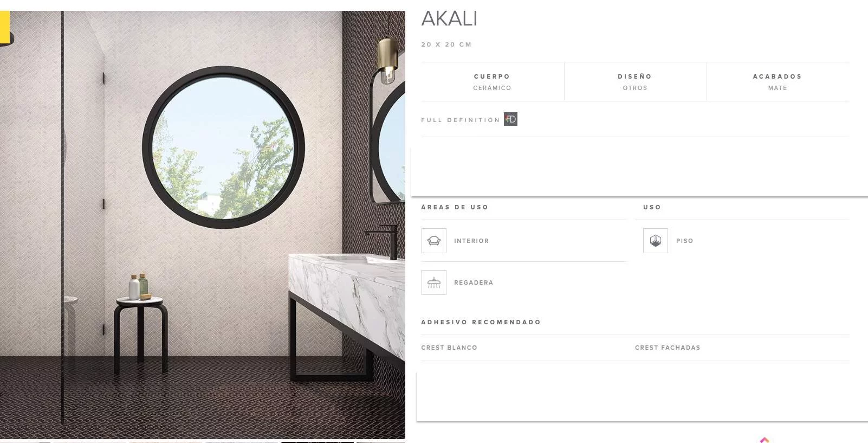
Task: Click the Full Definition text label
Action: [x=461, y=120]
